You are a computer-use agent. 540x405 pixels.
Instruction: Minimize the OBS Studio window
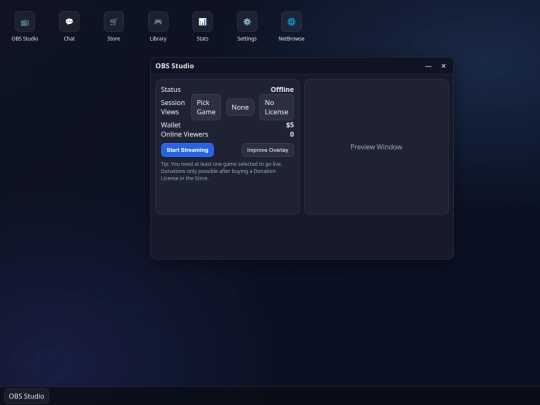point(428,66)
